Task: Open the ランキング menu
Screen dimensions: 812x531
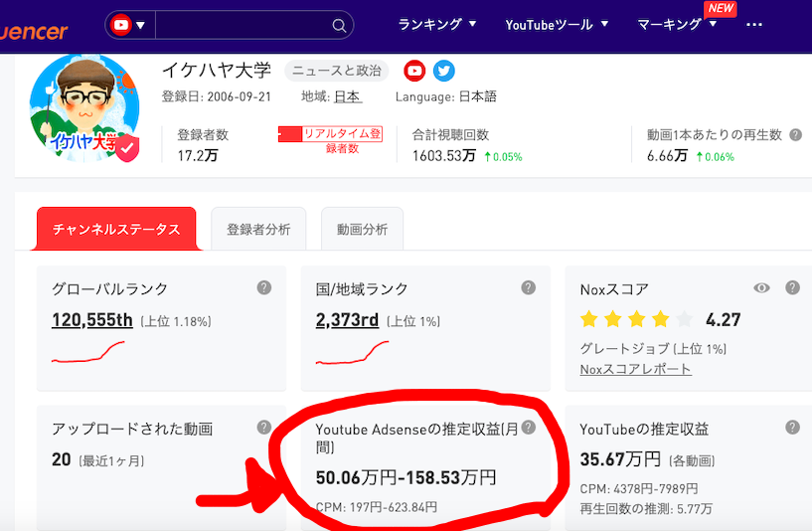Action: [436, 24]
